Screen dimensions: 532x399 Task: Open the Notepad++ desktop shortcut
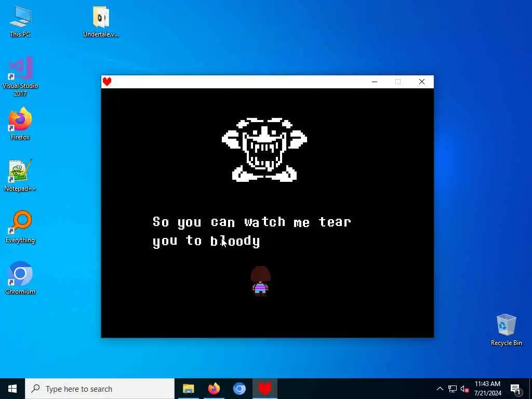[20, 176]
